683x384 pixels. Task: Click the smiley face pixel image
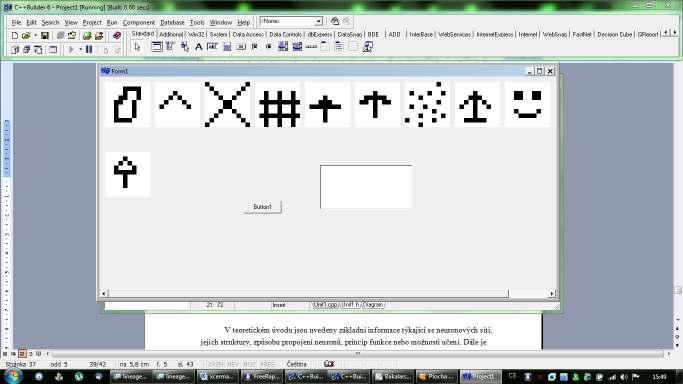tap(527, 104)
